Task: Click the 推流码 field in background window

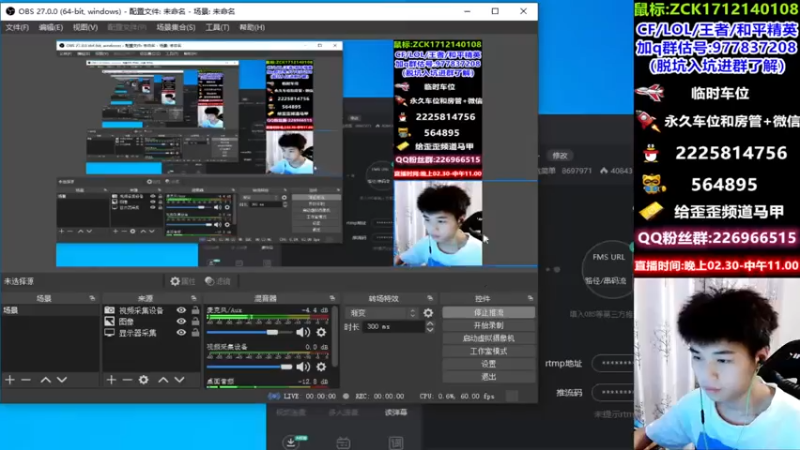Action: pyautogui.click(x=613, y=392)
